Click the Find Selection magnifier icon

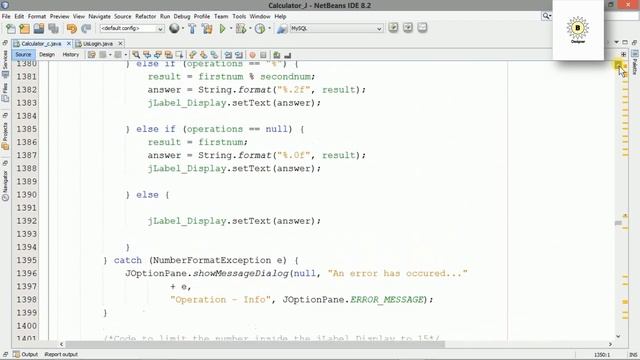click(136, 55)
